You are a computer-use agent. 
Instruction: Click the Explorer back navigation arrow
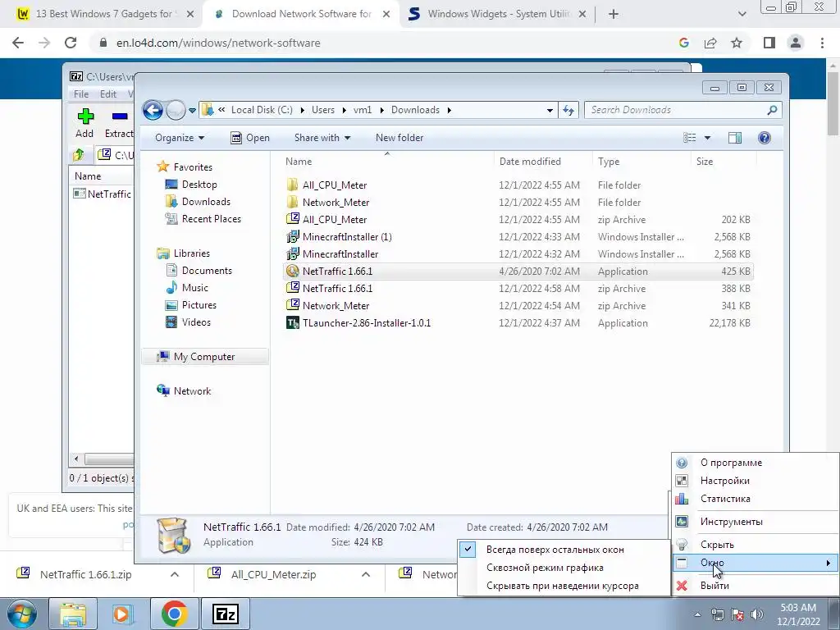pyautogui.click(x=153, y=111)
